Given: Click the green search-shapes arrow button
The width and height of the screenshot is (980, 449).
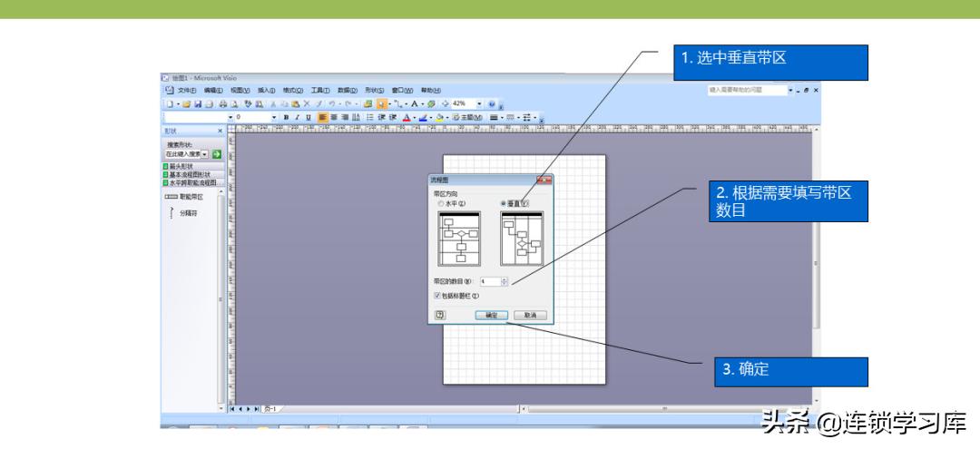Looking at the screenshot, I should coord(217,154).
